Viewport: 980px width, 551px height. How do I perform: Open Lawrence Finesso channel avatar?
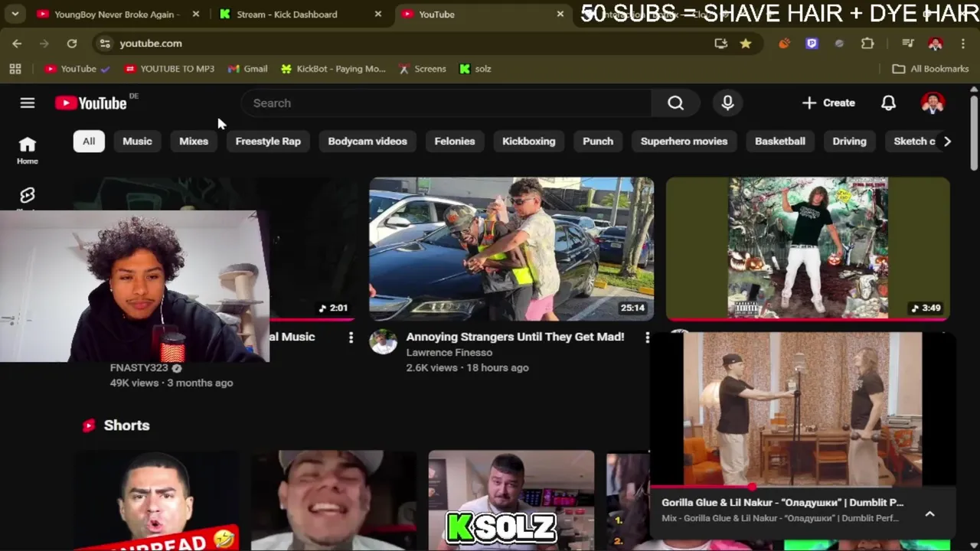click(x=383, y=342)
